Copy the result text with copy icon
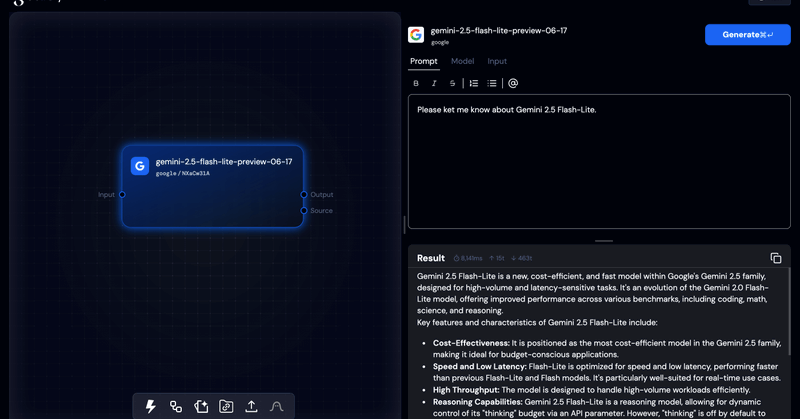Viewport: 800px width, 419px height. (776, 258)
